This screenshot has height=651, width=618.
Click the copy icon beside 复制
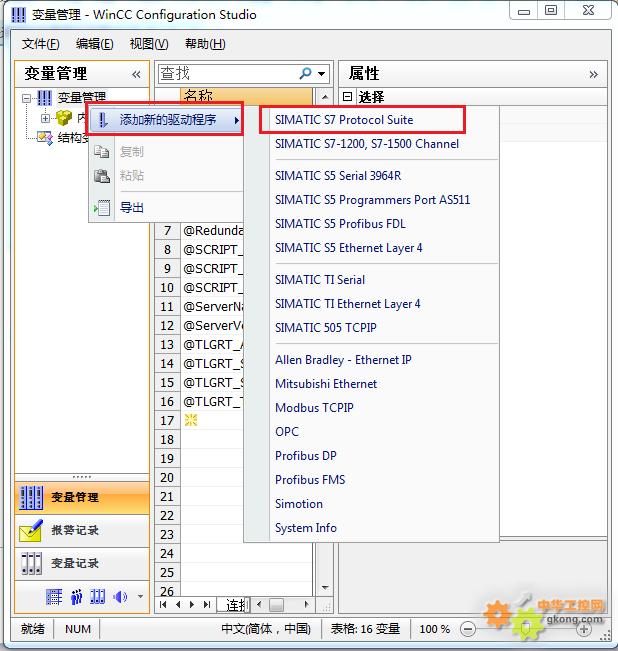click(102, 152)
